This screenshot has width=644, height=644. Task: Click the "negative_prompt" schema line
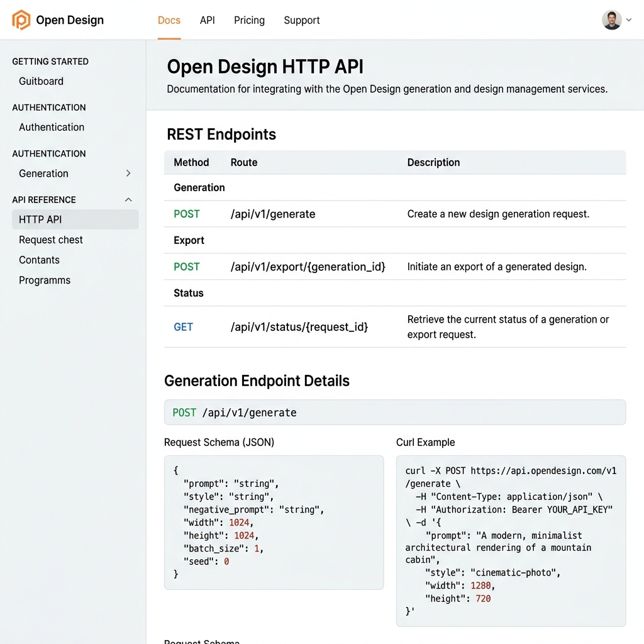point(253,509)
